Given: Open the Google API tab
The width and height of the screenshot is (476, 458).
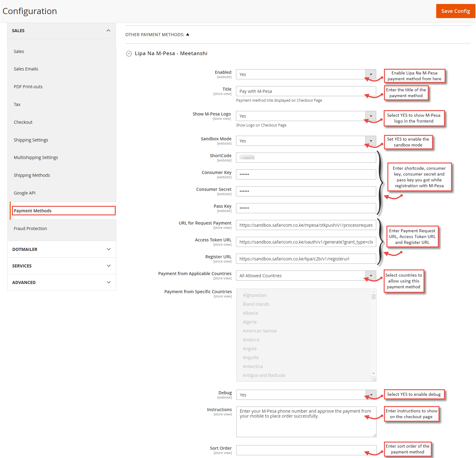Looking at the screenshot, I should pos(24,193).
